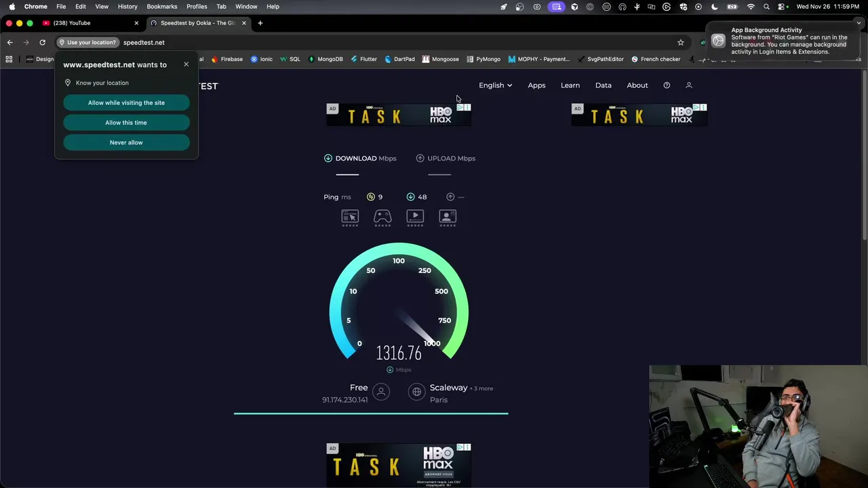Open macOS Control Center icon
868x488 pixels.
pyautogui.click(x=782, y=7)
